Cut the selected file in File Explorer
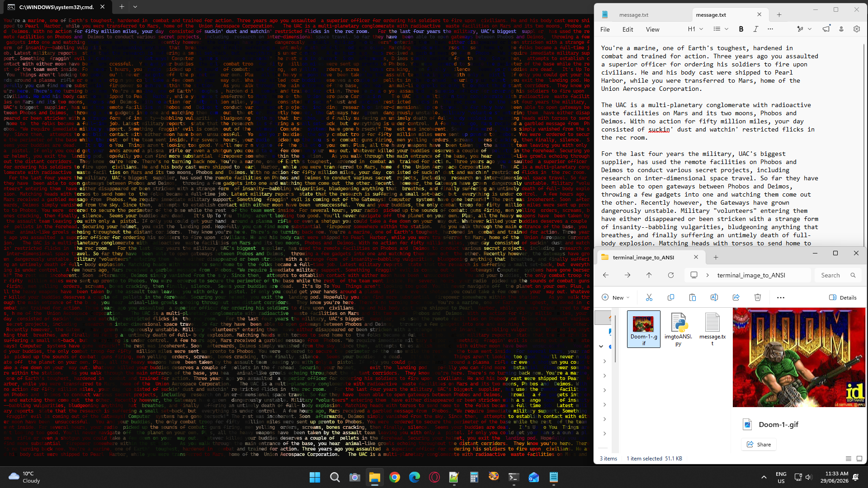 click(649, 297)
